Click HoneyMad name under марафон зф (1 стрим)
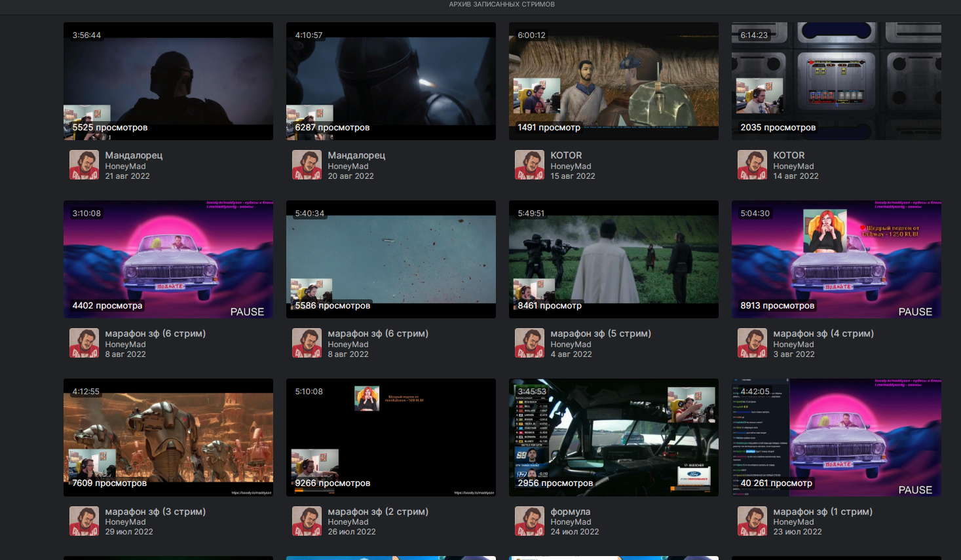 793,522
